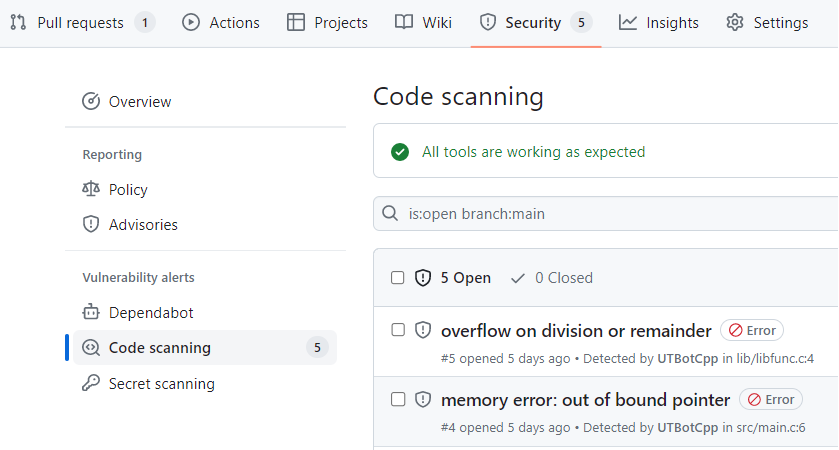Go to the Actions tab

221,22
